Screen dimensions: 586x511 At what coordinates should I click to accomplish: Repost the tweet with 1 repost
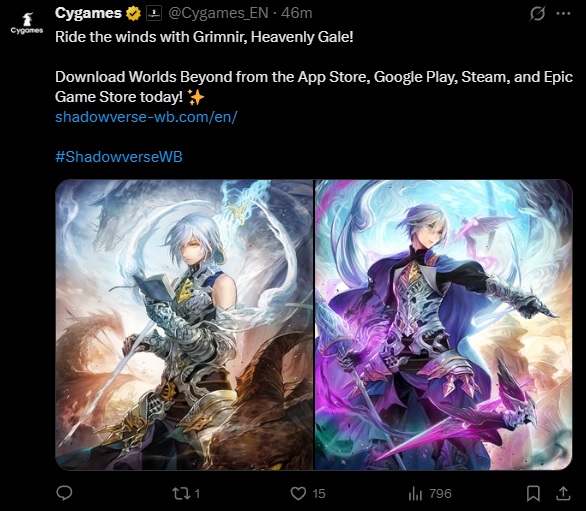coord(181,493)
